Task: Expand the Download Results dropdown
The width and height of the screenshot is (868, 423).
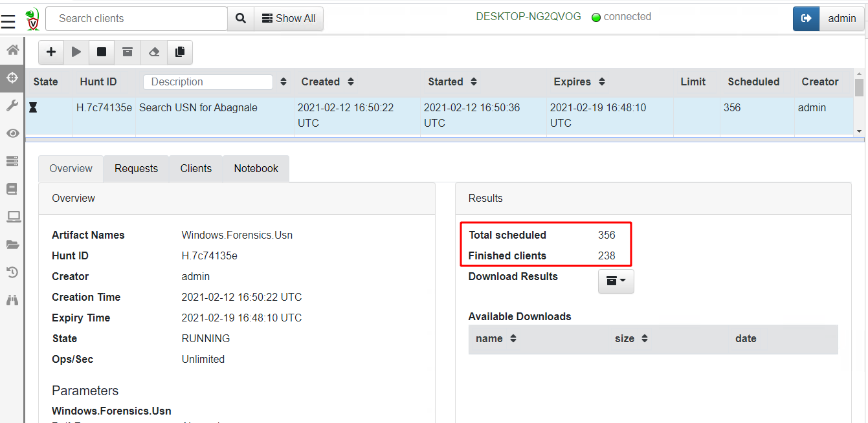Action: pos(616,281)
